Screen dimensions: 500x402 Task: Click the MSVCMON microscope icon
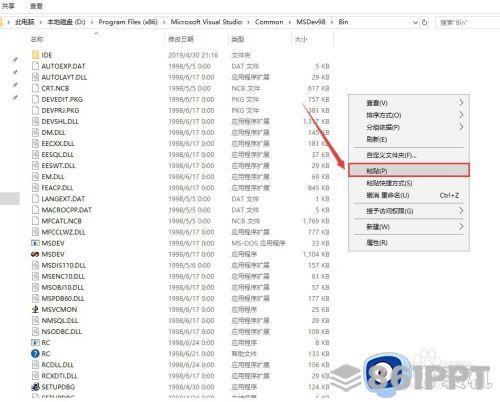pos(35,309)
